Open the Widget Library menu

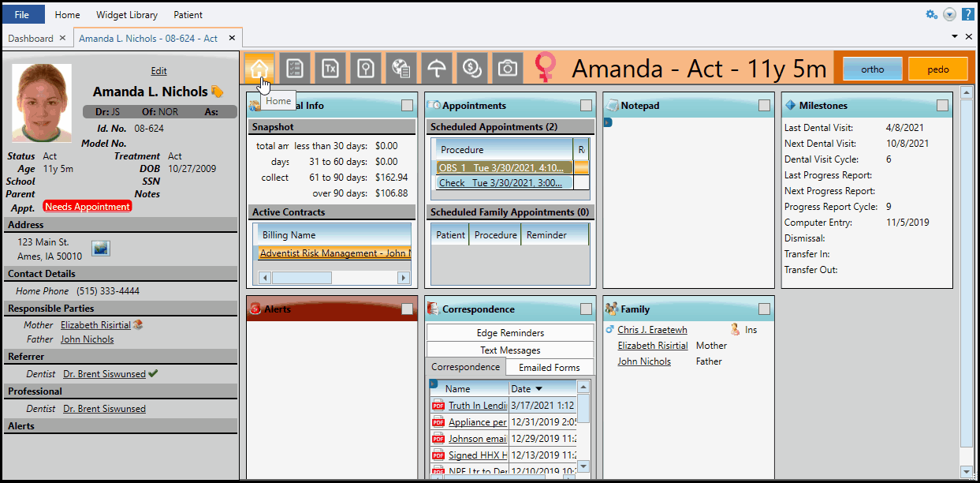(x=126, y=14)
